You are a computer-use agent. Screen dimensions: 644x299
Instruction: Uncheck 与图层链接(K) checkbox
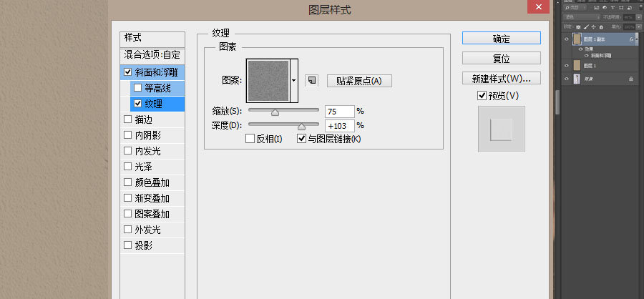tap(301, 139)
